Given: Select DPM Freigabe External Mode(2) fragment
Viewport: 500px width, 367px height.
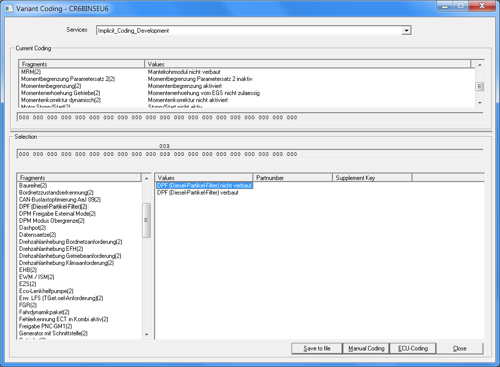Looking at the screenshot, I should (x=57, y=214).
